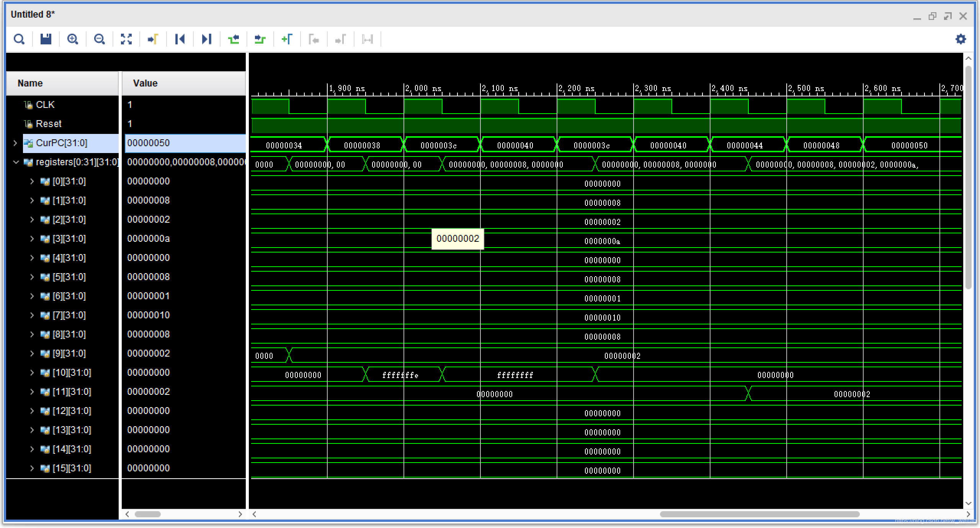Click the waveform horizontal scrollbar thumb
Screen dimensions: 980x528
coord(759,514)
